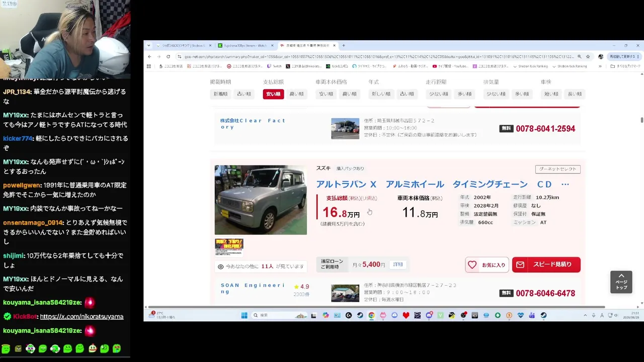This screenshot has height=362, width=644.
Task: Click the phone number 0078-6046-6478
Action: [x=545, y=293]
